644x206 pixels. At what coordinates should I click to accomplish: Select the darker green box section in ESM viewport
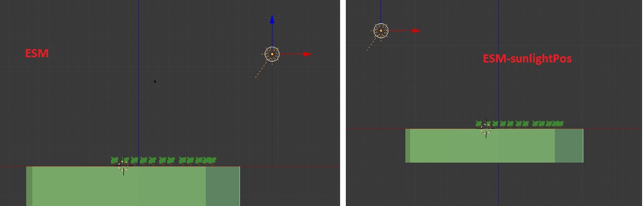[223, 186]
